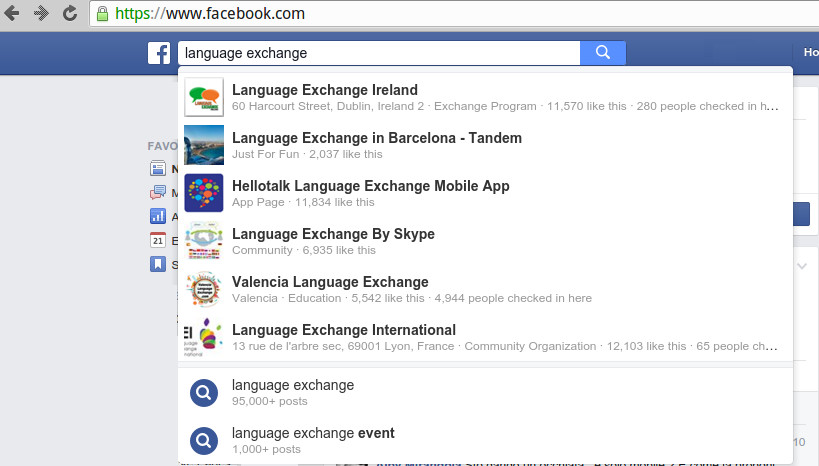
Task: Click the browser forward arrow
Action: pos(41,13)
